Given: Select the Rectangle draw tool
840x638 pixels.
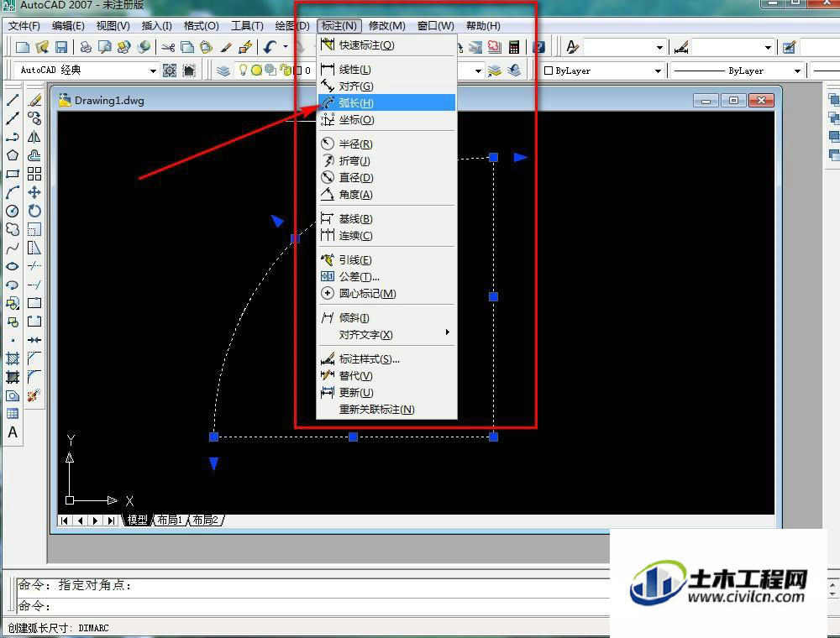Looking at the screenshot, I should 13,174.
